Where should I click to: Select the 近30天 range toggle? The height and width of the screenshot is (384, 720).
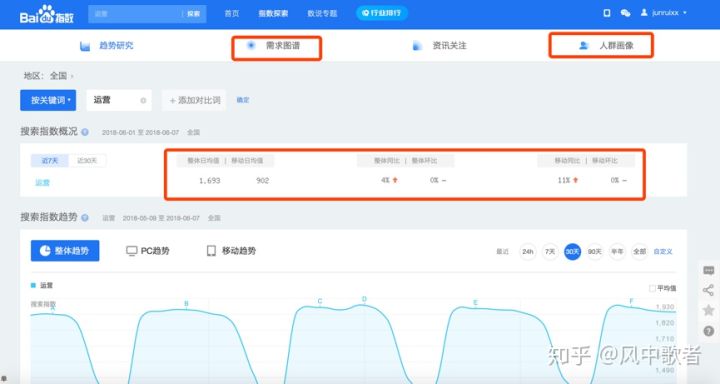(x=87, y=160)
